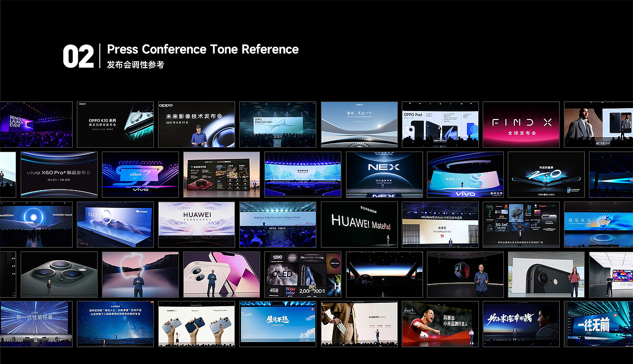The image size is (633, 364).
Task: Select the pink Apple logo keynote thumbnail
Action: (140, 275)
